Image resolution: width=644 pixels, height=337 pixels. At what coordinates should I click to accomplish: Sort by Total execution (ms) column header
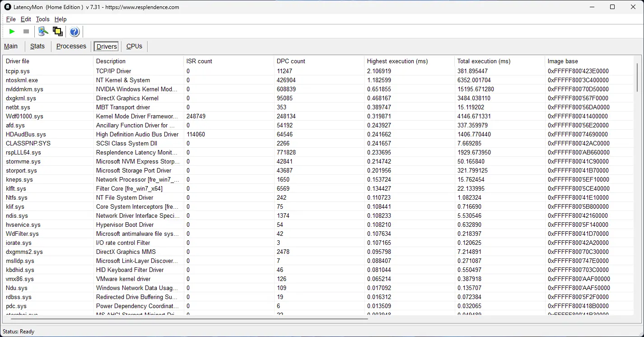pyautogui.click(x=500, y=61)
